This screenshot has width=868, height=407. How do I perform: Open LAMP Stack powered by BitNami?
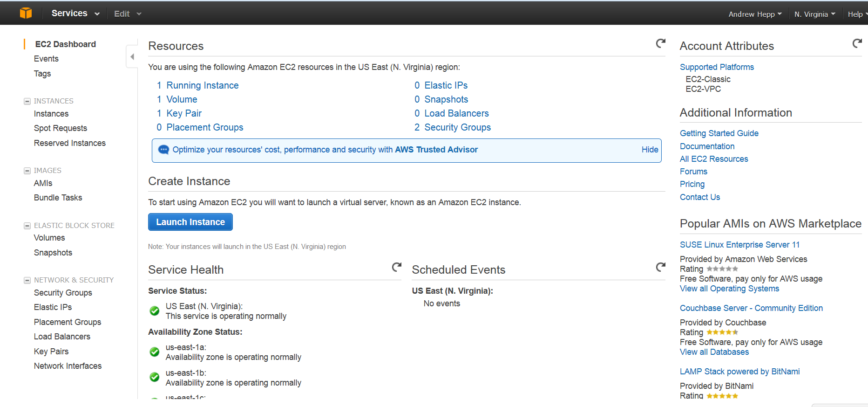pos(739,372)
